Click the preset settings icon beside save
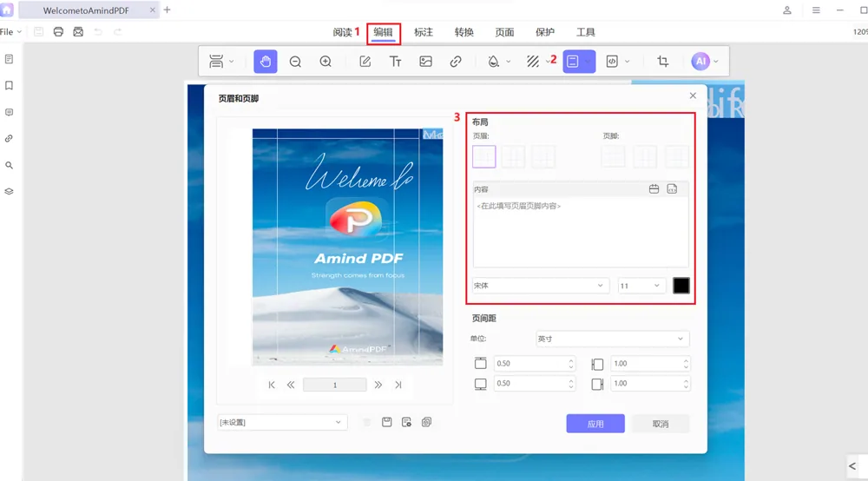This screenshot has width=868, height=481. coord(406,422)
